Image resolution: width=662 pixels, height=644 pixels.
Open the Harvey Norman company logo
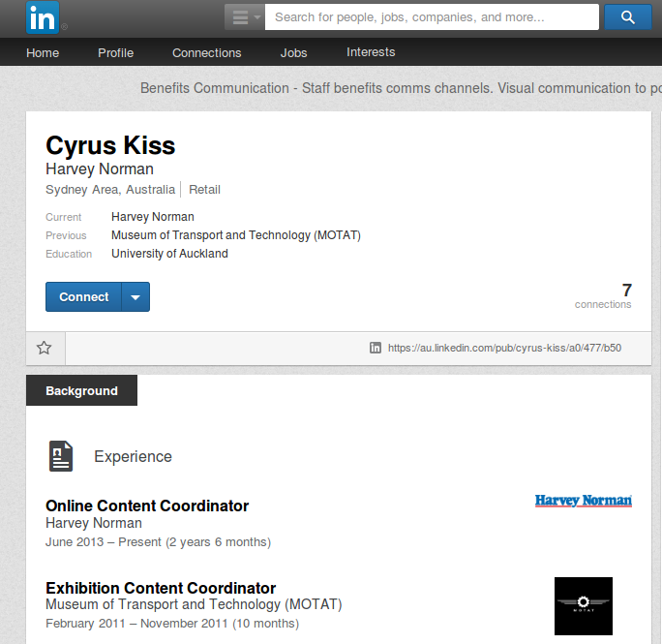click(x=583, y=501)
